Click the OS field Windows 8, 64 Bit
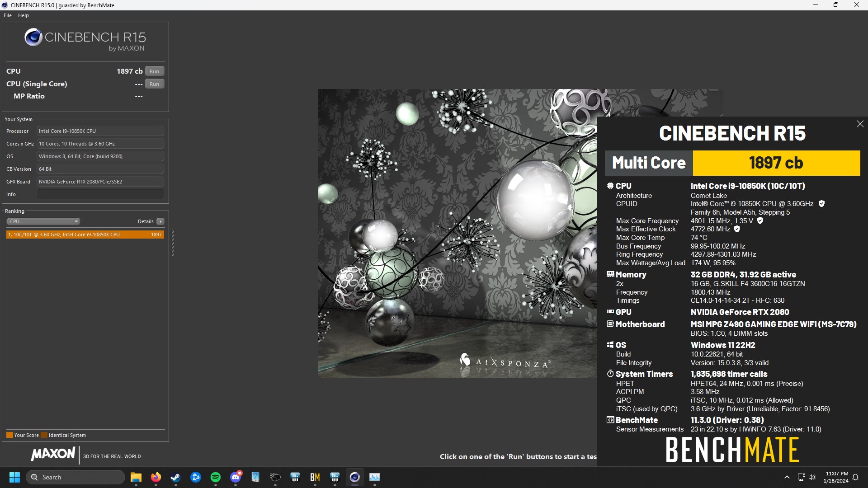Screen dimensions: 868x488 pos(100,156)
